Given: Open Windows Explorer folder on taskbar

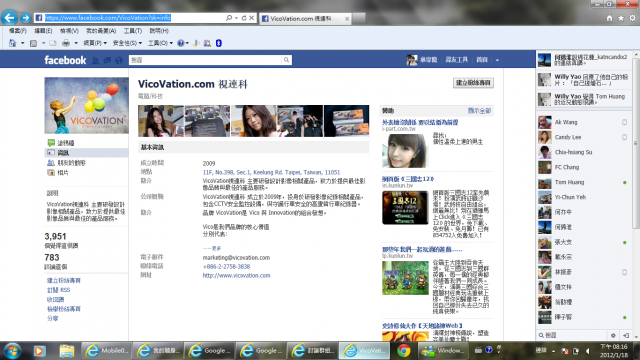Looking at the screenshot, I should coord(67,351).
